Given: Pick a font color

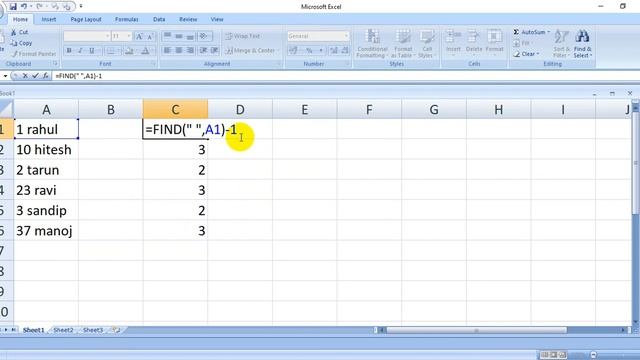Looking at the screenshot, I should (x=146, y=51).
